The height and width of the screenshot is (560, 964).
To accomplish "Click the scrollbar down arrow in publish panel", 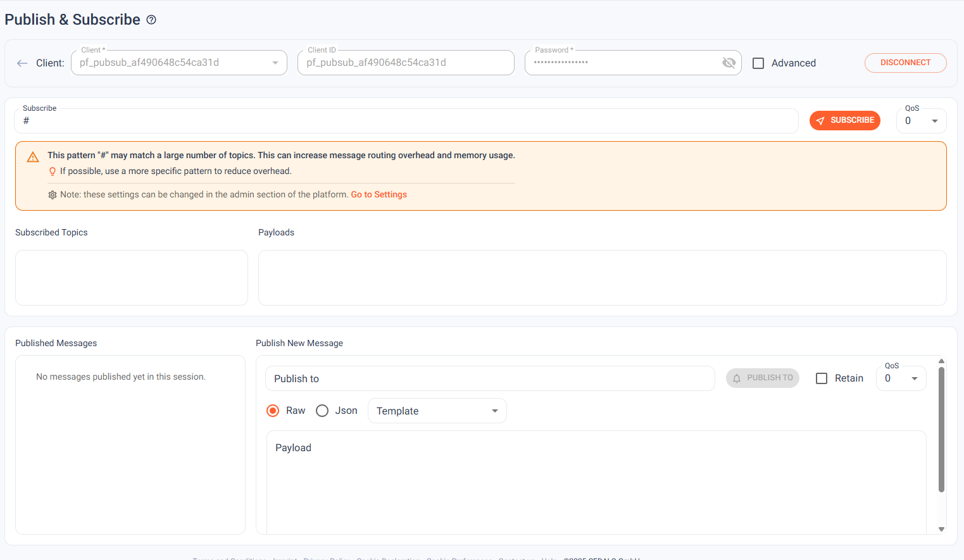I will 941,529.
